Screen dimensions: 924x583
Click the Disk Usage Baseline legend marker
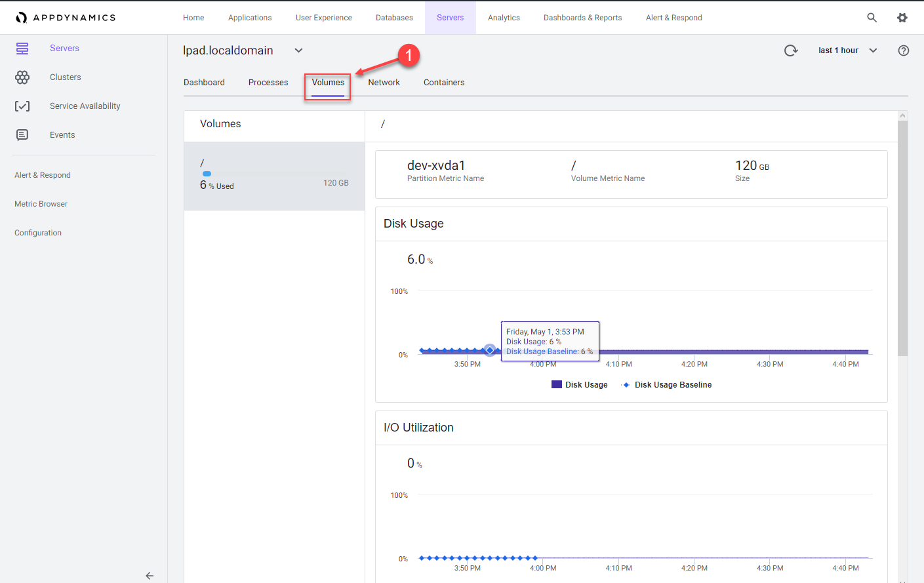626,385
